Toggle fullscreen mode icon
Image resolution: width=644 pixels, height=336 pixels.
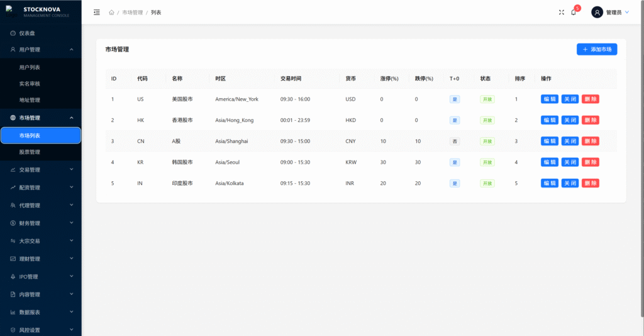(x=562, y=12)
